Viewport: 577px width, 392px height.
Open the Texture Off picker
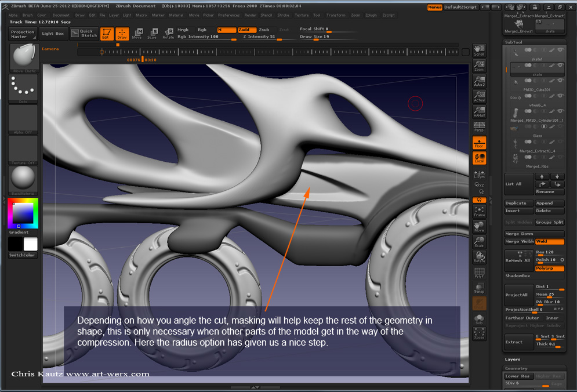[23, 150]
